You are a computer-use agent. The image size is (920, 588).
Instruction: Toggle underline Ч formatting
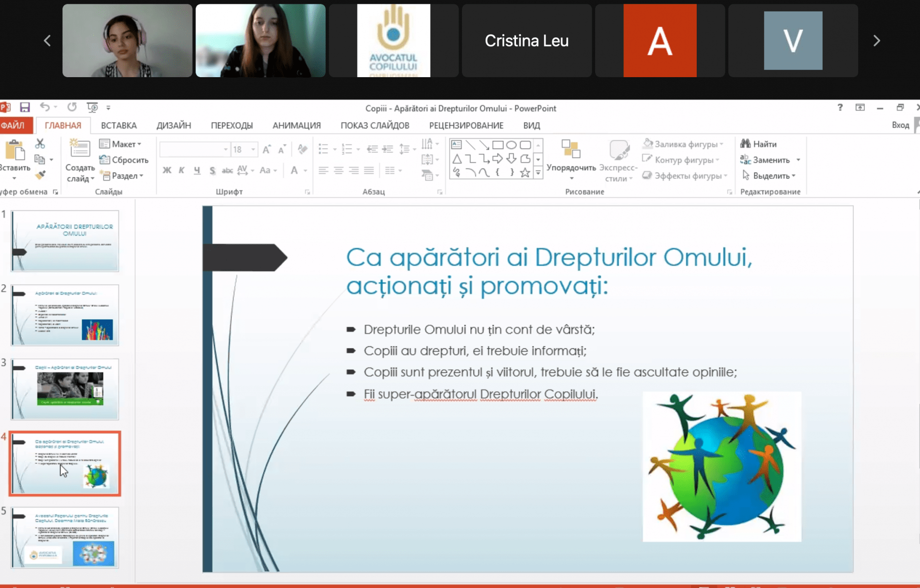[x=197, y=170]
